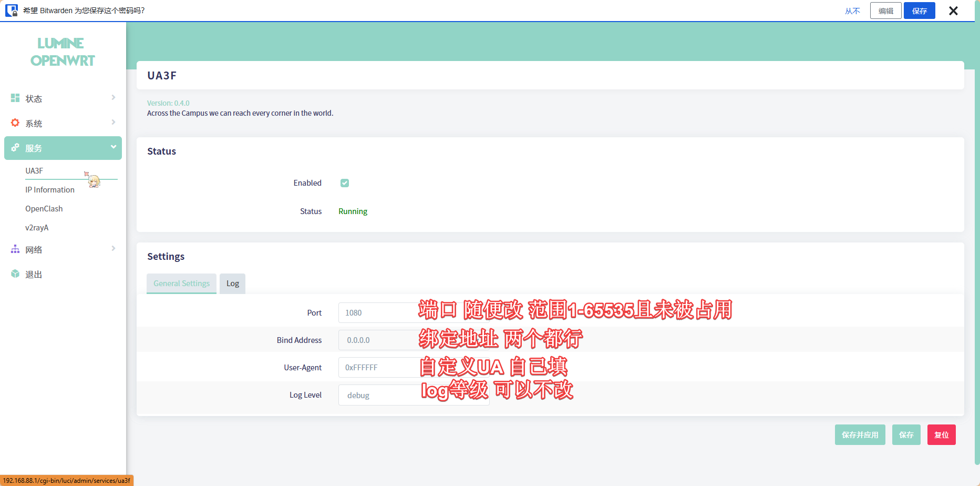Viewport: 980px width, 486px height.
Task: Click the 系统 gear icon in sidebar
Action: [15, 123]
